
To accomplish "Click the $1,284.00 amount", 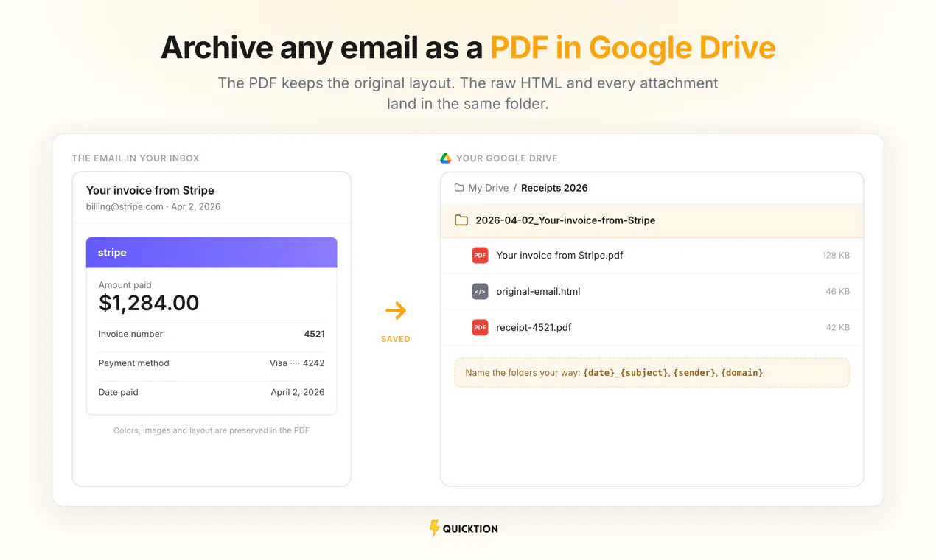I will click(149, 303).
